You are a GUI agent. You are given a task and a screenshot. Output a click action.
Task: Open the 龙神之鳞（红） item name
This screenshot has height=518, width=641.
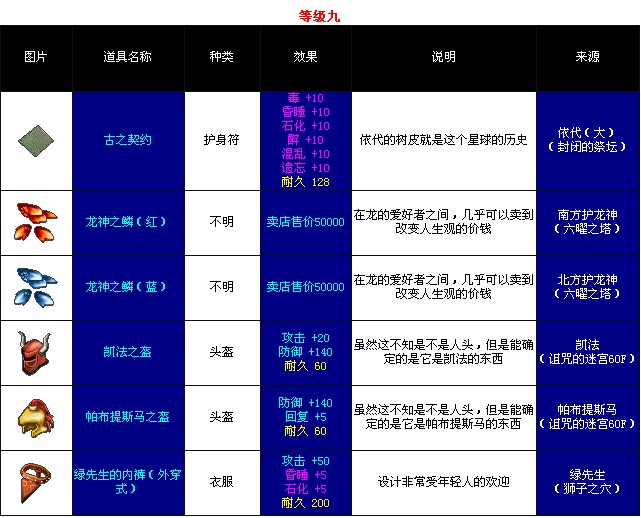click(x=130, y=222)
